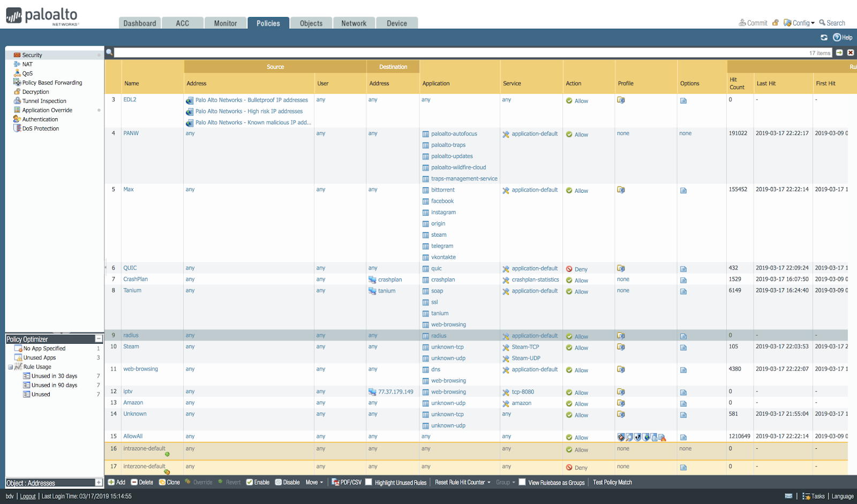Open Decryption policies
This screenshot has height=504, width=857.
(x=35, y=92)
